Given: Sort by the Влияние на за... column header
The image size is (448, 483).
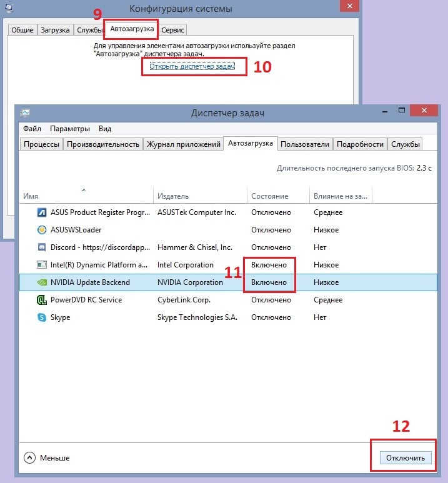Looking at the screenshot, I should coord(341,196).
